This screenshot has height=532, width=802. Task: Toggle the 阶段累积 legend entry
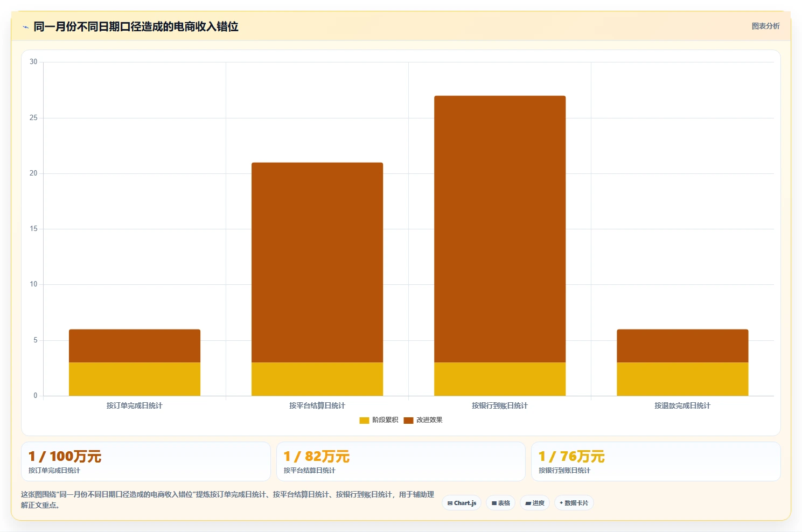coord(379,420)
